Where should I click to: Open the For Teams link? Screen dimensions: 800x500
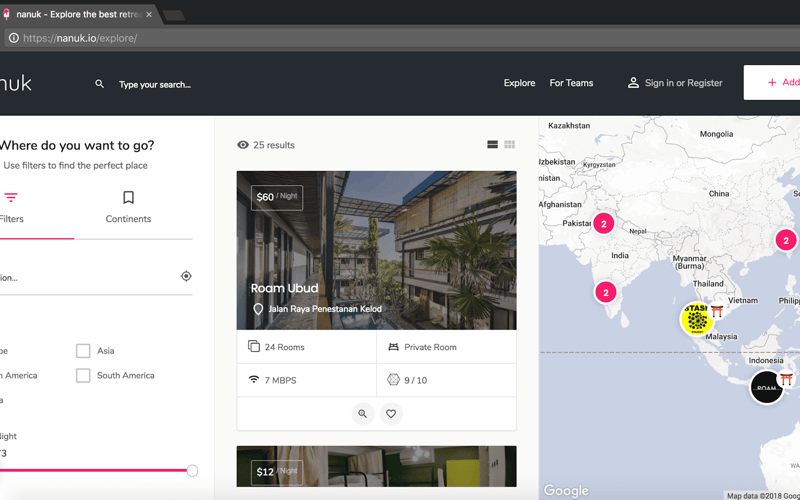[x=571, y=83]
